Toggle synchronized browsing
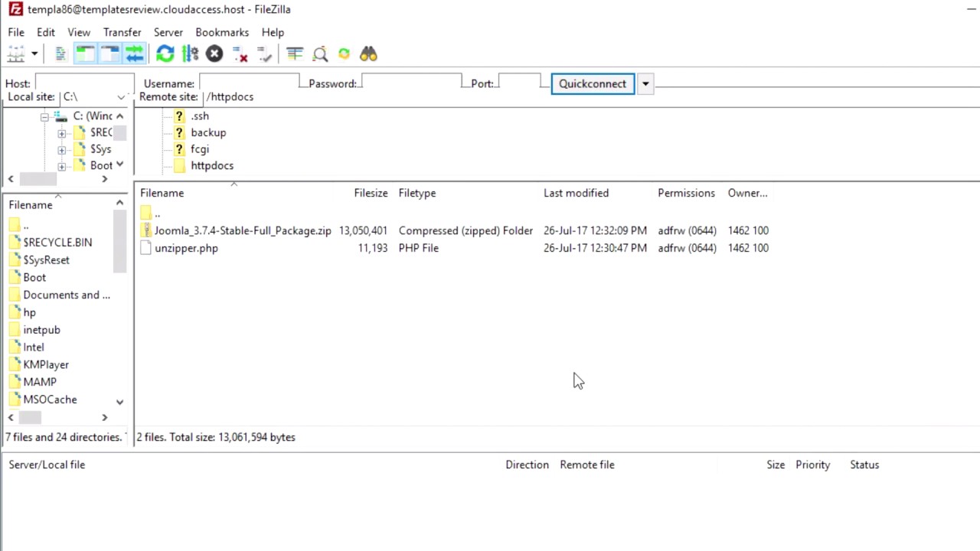The width and height of the screenshot is (980, 551). [x=344, y=54]
